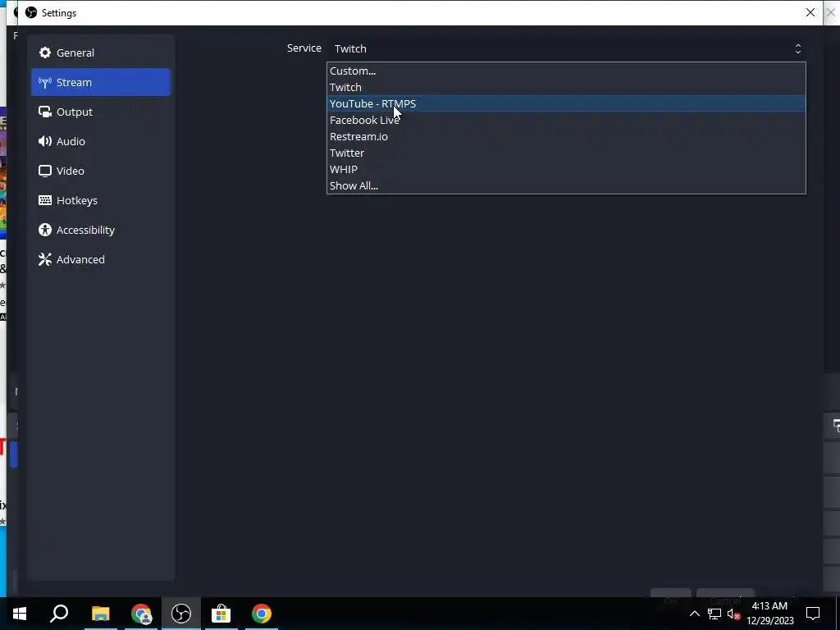Viewport: 840px width, 630px height.
Task: Open the Advanced settings section
Action: [101, 258]
